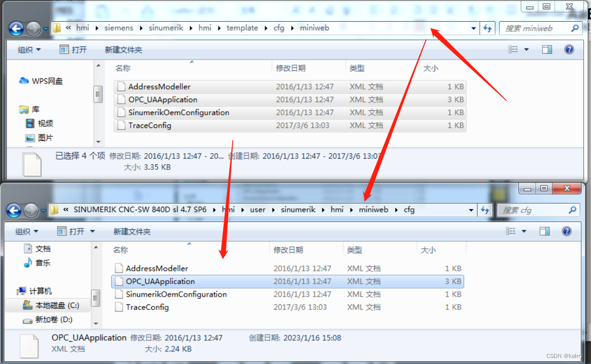591x364 pixels.
Task: Select 新加卷 (D:) drive
Action: pos(48,320)
